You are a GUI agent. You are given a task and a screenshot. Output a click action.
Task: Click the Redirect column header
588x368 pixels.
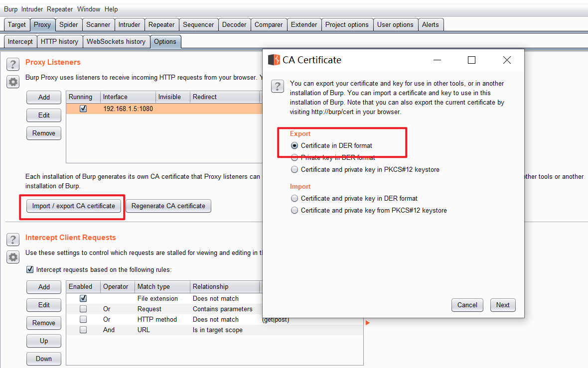click(x=225, y=97)
